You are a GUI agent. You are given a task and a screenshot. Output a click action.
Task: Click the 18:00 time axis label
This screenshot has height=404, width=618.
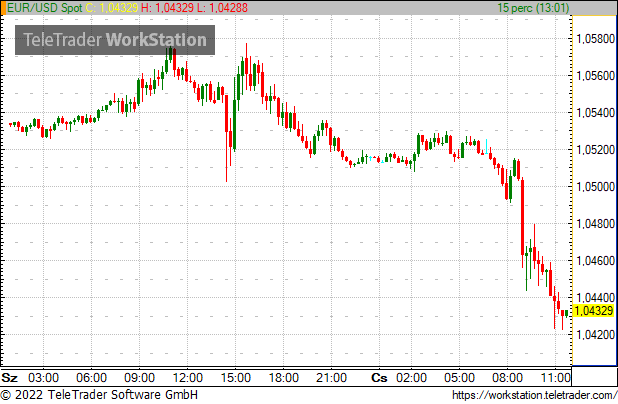284,378
